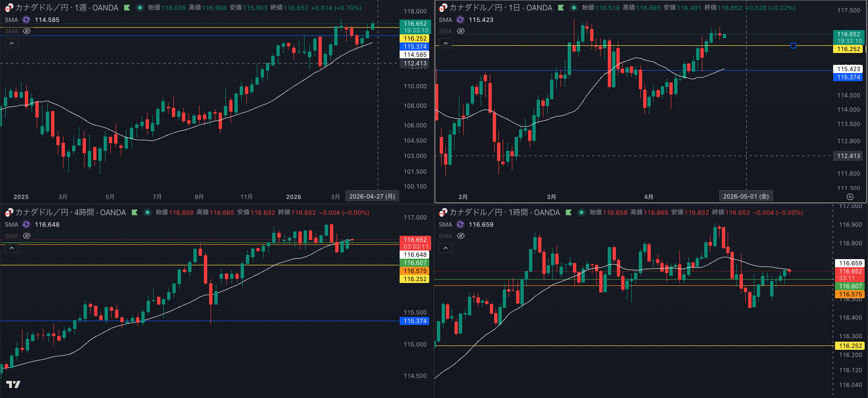Open symbol title カナダドル／円 · 1日 · OANDA
This screenshot has width=868, height=398.
[501, 8]
